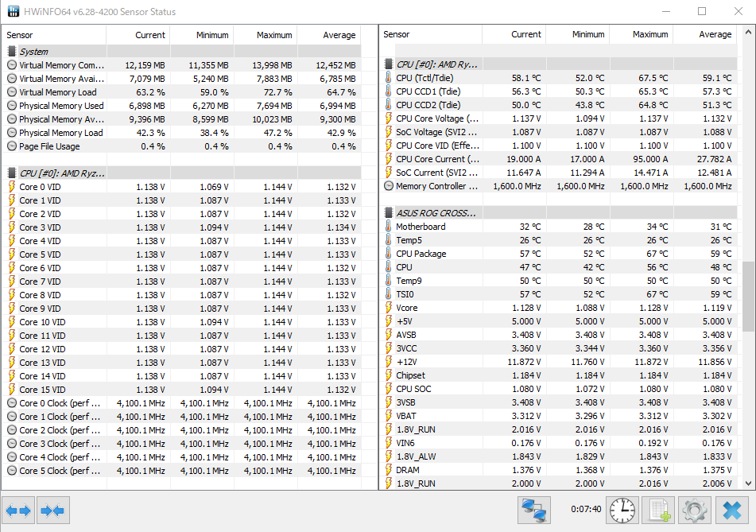The image size is (756, 532).
Task: Select the 3VSB voltage row
Action: 560,402
